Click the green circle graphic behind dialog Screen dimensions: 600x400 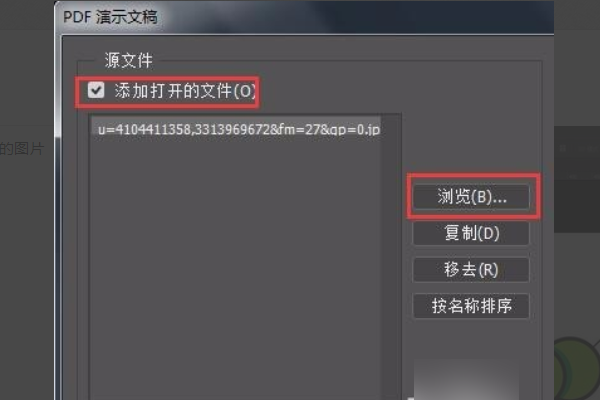[x=577, y=368]
